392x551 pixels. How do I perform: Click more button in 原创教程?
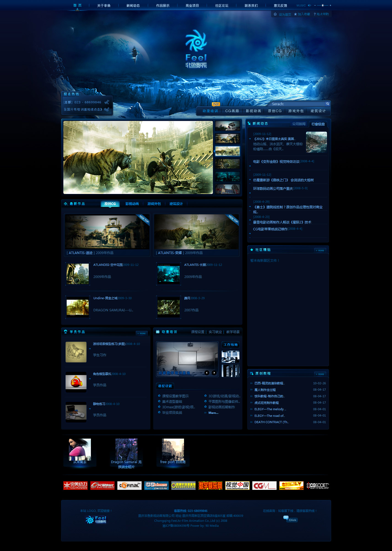[x=320, y=374]
